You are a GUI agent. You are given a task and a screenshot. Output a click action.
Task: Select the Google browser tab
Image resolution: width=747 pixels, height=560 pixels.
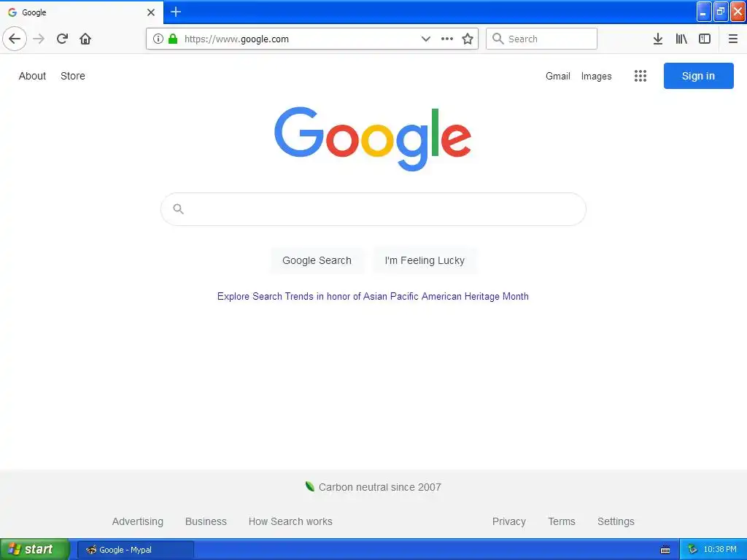pos(82,12)
